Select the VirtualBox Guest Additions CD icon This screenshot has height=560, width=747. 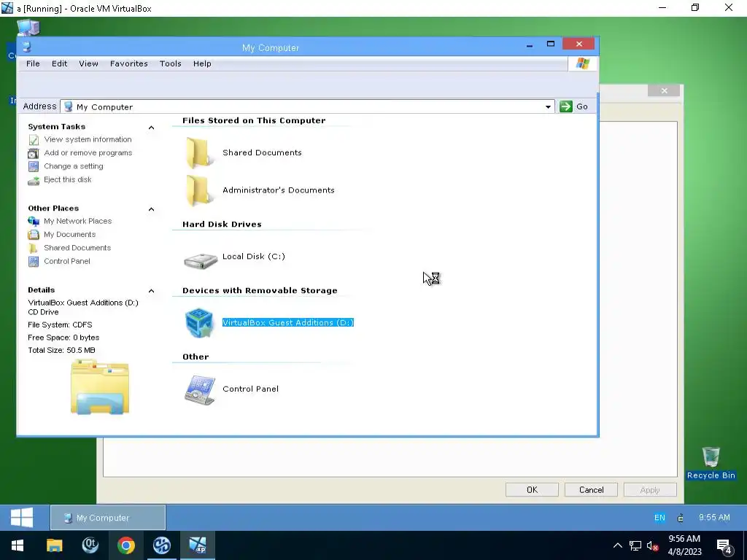tap(199, 323)
